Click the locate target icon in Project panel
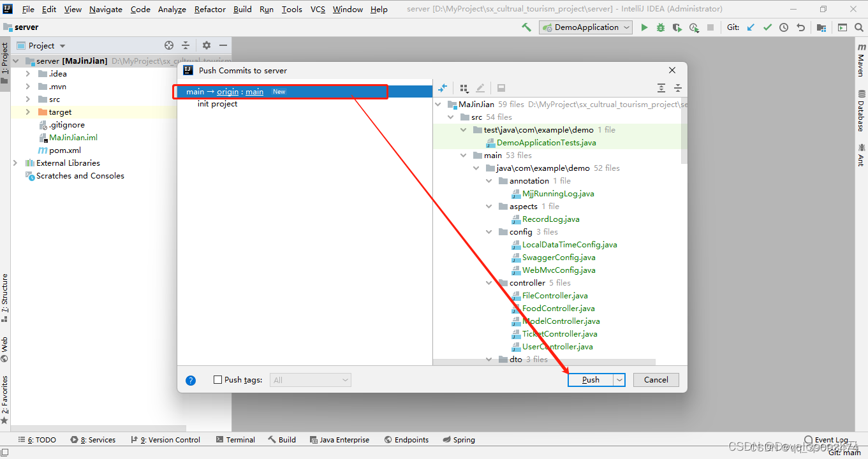Viewport: 868px width, 459px height. 169,45
